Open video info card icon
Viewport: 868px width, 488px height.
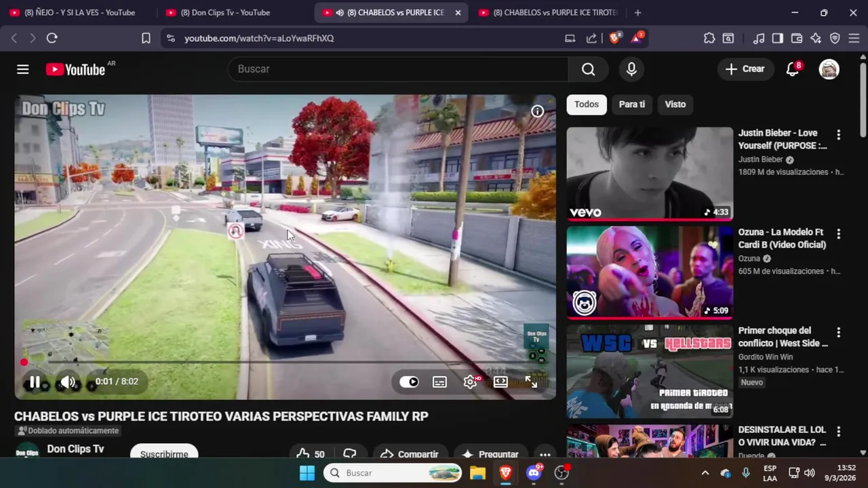pyautogui.click(x=537, y=111)
